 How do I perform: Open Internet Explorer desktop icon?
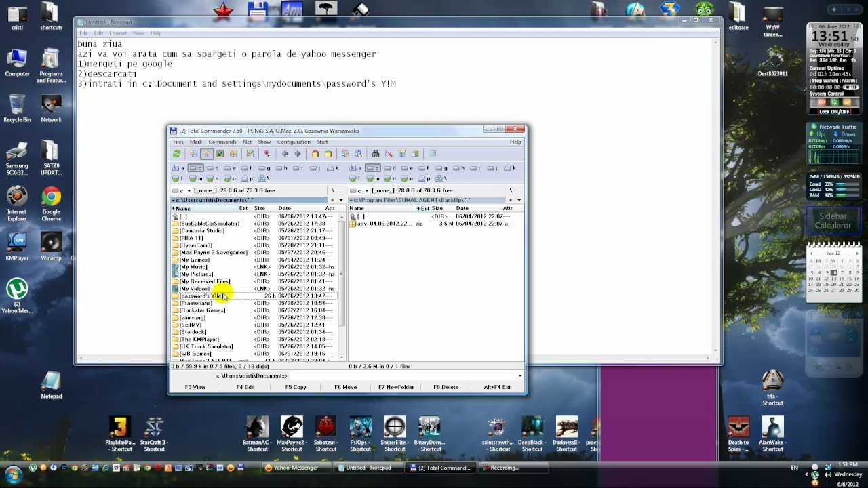click(17, 205)
